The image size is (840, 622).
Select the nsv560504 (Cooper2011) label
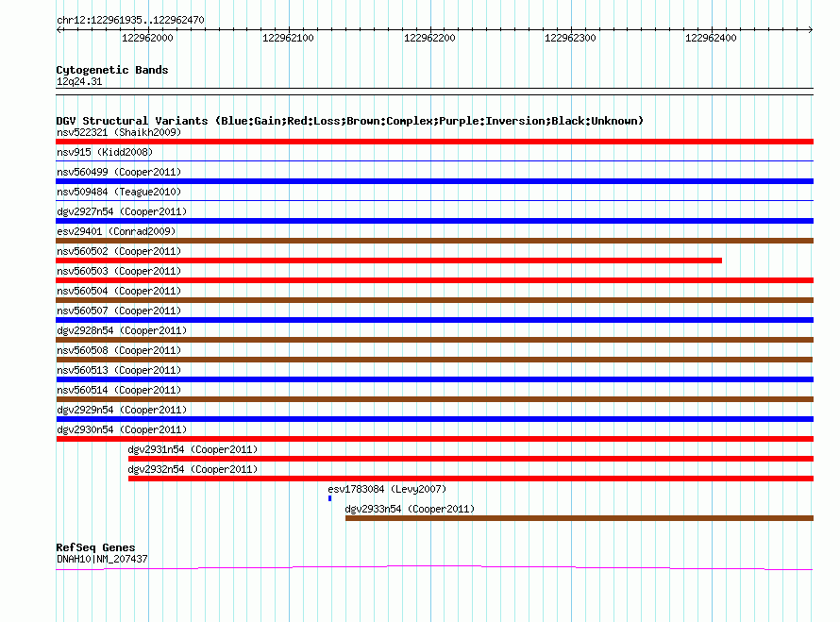119,291
